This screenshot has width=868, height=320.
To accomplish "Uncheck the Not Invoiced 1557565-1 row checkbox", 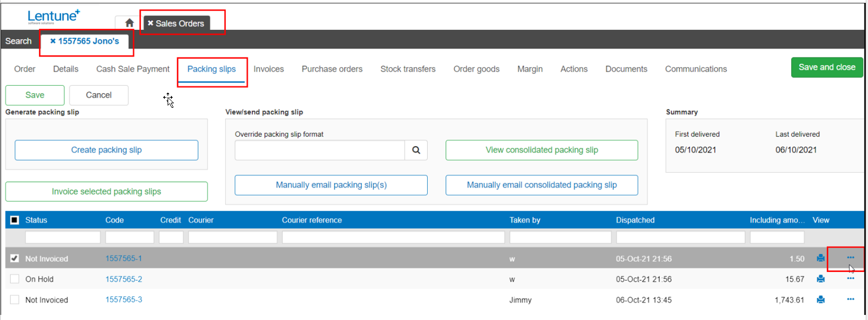I will point(15,258).
